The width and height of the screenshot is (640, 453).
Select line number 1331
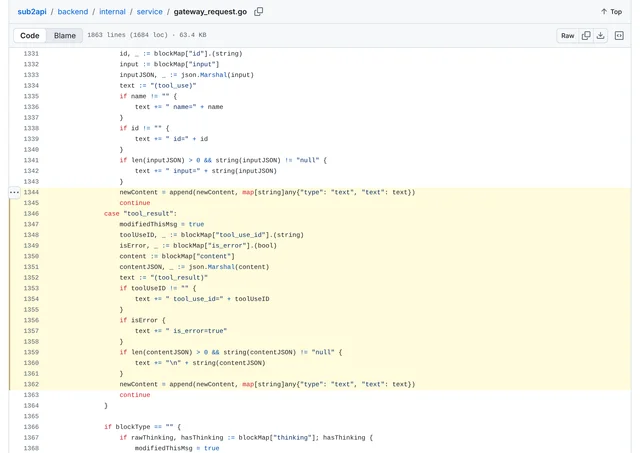(31, 53)
